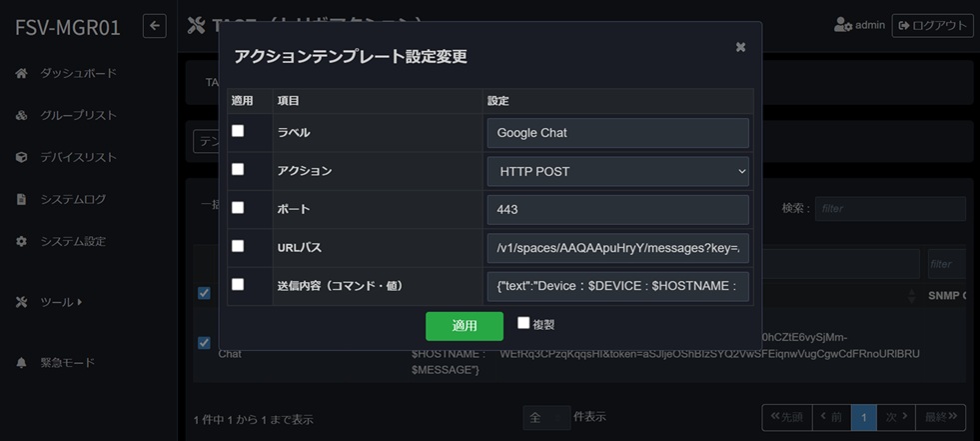Screen dimensions: 980x441
Task: Tick the apply checkbox for ポート row
Action: pyautogui.click(x=238, y=208)
